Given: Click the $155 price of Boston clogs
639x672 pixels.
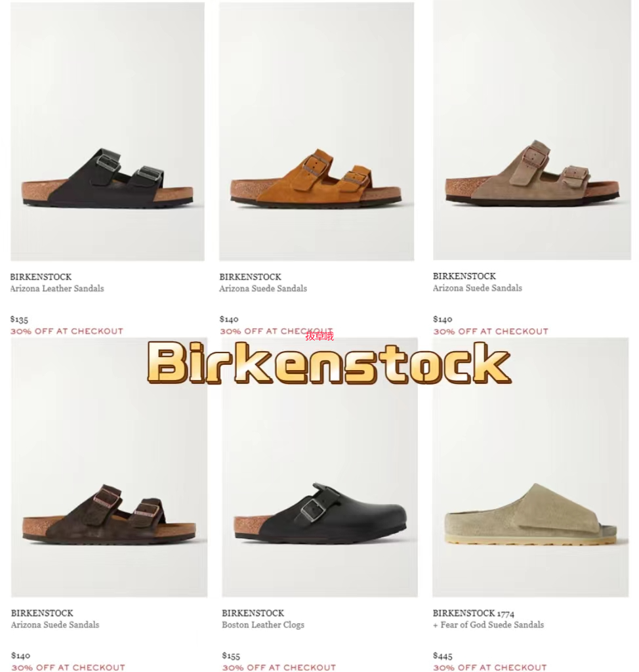Looking at the screenshot, I should (231, 656).
